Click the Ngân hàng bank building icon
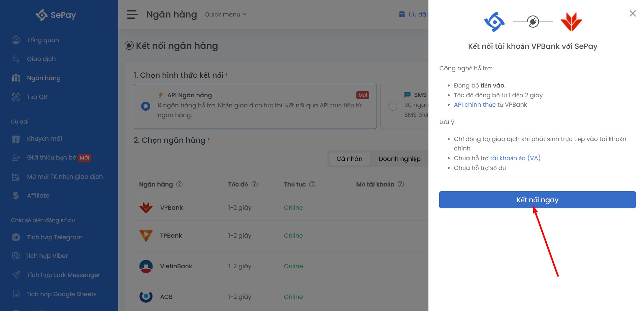 [16, 78]
